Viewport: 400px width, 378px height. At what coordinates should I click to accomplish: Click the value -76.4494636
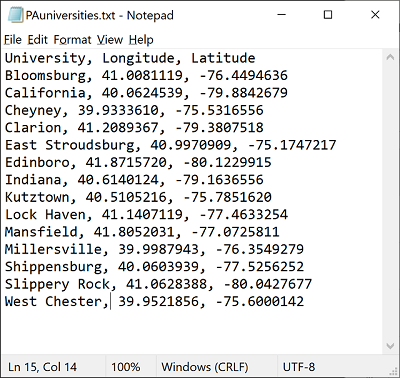tap(244, 76)
